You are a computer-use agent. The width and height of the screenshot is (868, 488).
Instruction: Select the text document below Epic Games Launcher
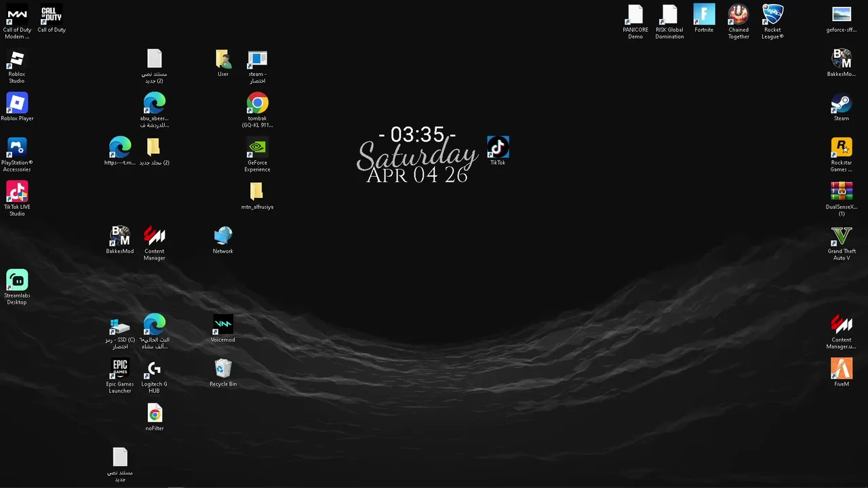120,464
